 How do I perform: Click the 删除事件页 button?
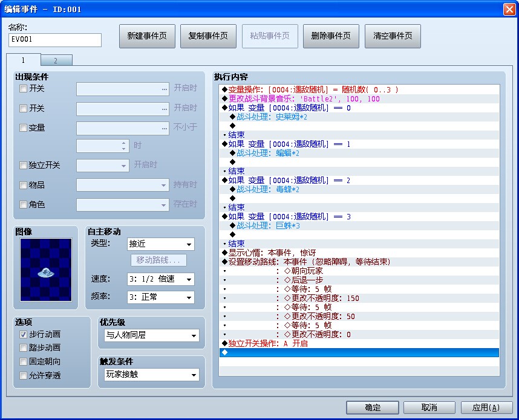pyautogui.click(x=331, y=36)
